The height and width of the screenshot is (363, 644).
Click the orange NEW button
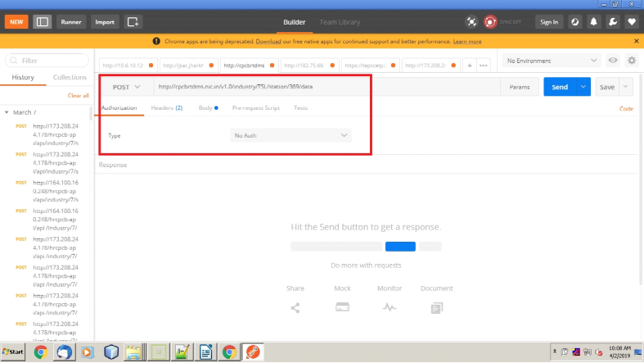16,22
